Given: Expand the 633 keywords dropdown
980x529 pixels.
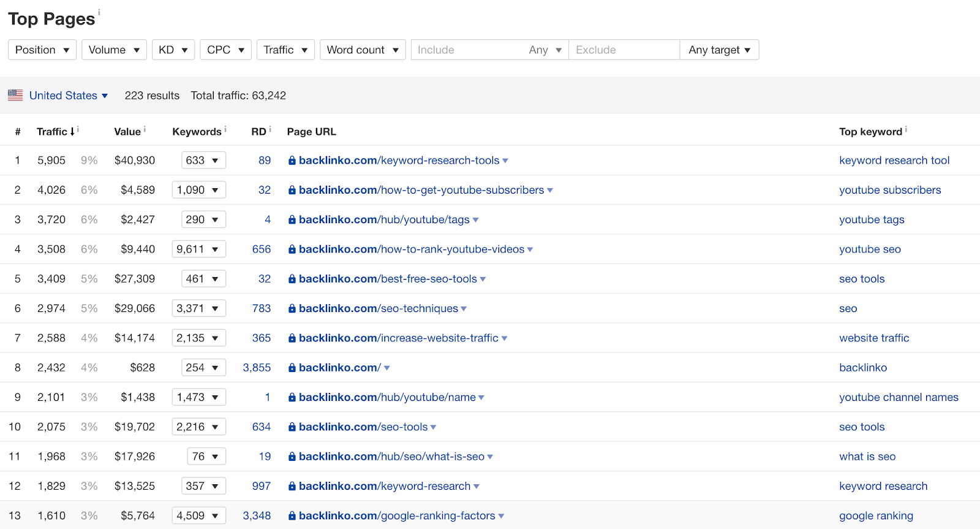Looking at the screenshot, I should click(x=203, y=161).
